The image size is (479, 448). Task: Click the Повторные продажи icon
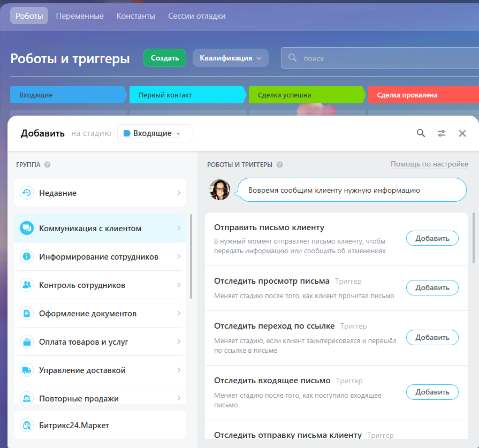pos(27,398)
